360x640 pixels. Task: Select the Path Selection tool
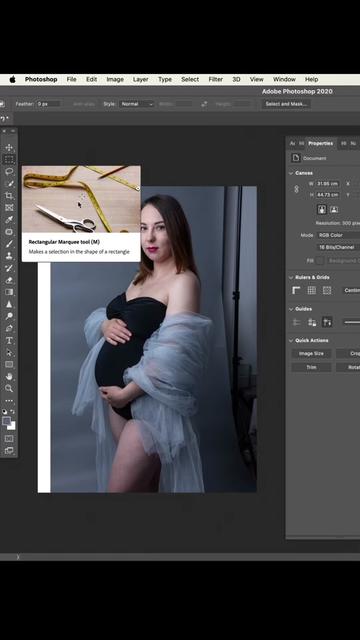click(9, 352)
